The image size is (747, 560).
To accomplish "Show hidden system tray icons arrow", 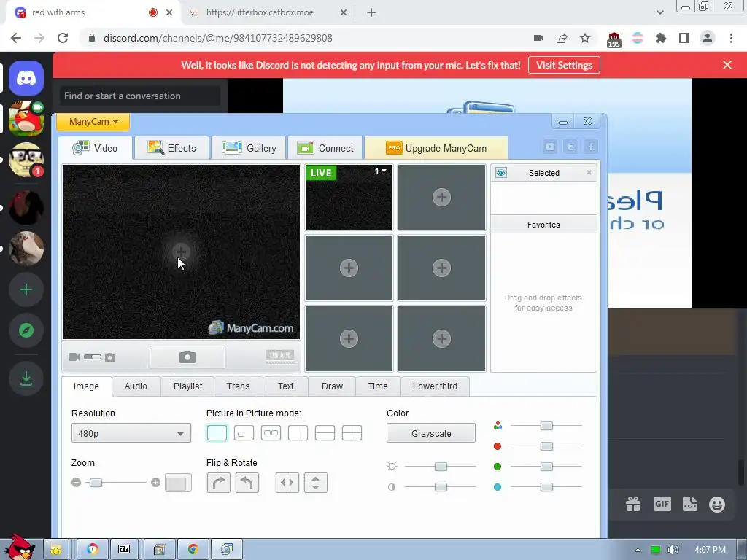I will point(638,550).
